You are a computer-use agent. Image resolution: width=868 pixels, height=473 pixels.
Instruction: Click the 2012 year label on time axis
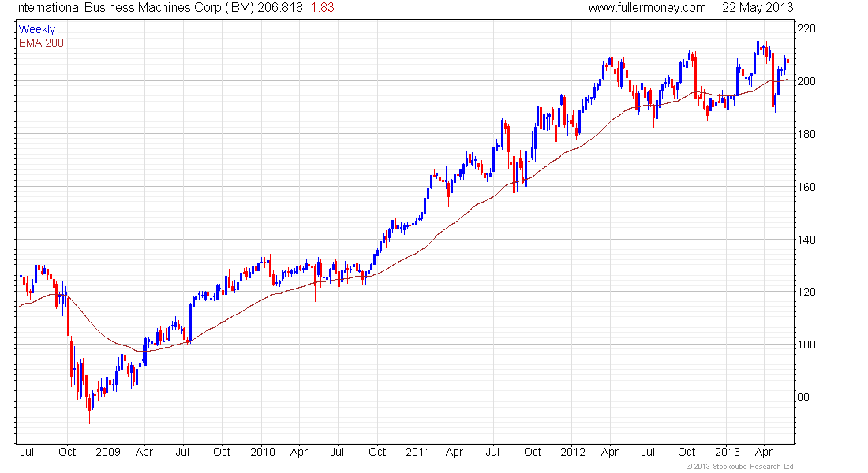(x=573, y=452)
